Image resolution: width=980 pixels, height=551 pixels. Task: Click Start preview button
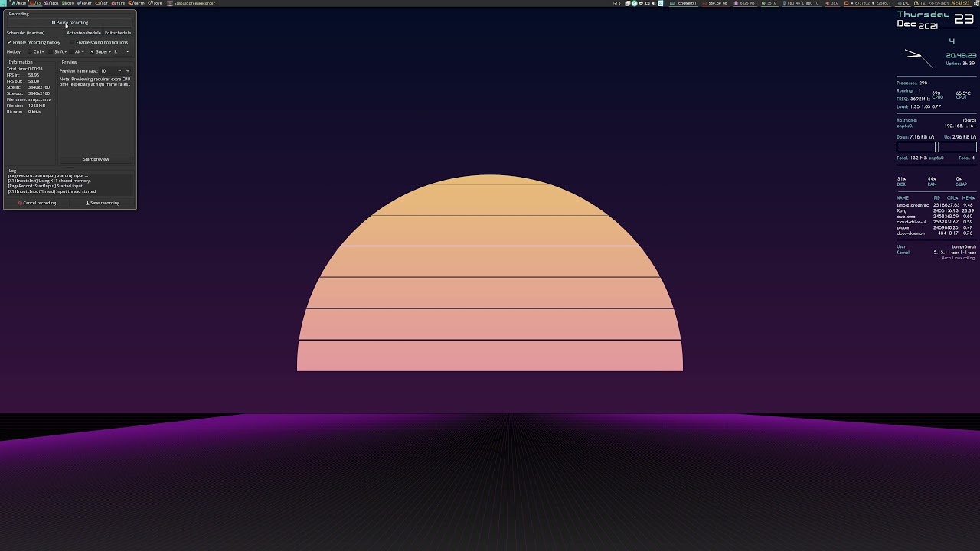(96, 159)
